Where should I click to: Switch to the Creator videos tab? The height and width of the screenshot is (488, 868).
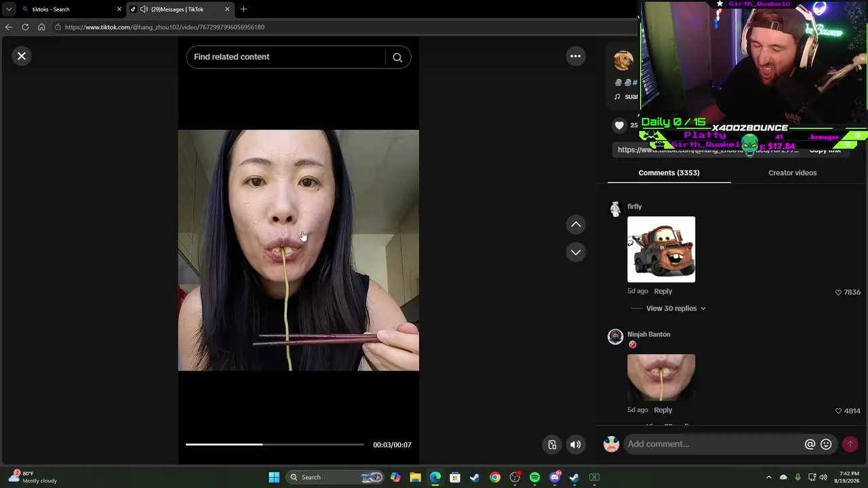pos(792,173)
